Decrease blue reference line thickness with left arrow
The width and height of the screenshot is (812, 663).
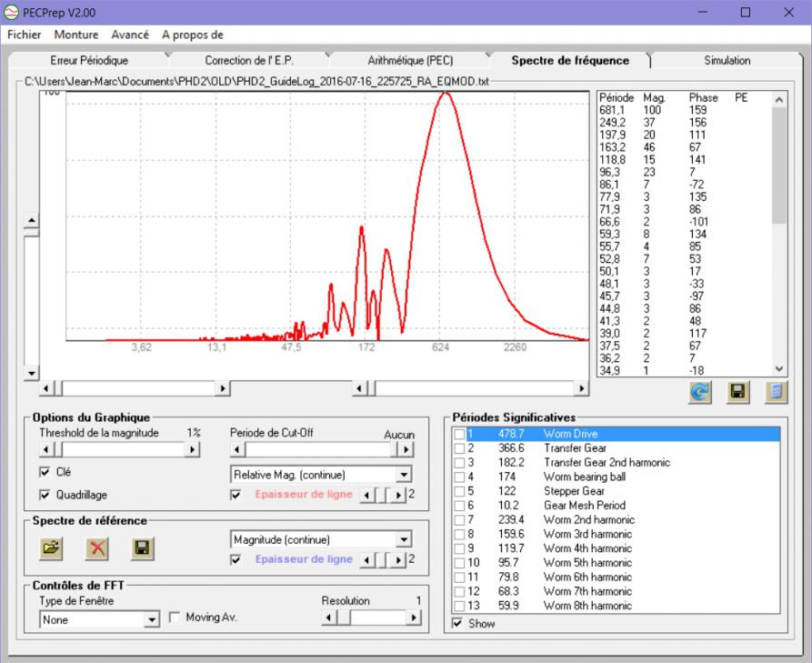coord(367,560)
